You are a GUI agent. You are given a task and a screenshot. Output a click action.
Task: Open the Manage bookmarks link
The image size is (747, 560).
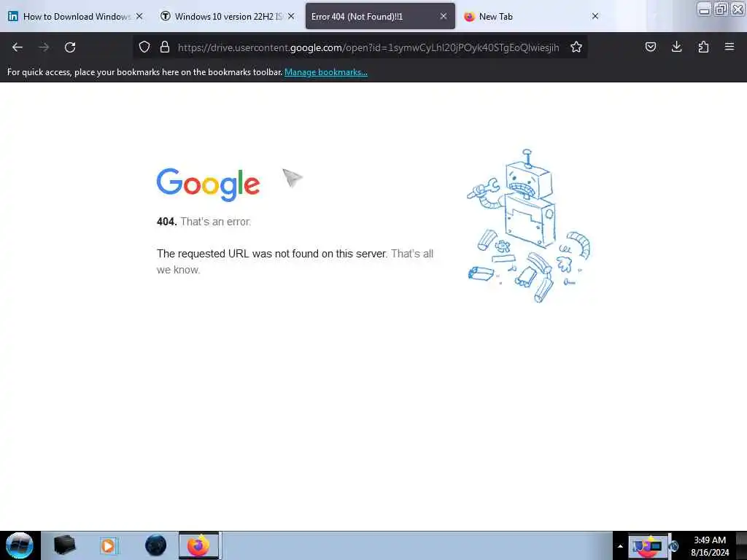click(x=326, y=72)
